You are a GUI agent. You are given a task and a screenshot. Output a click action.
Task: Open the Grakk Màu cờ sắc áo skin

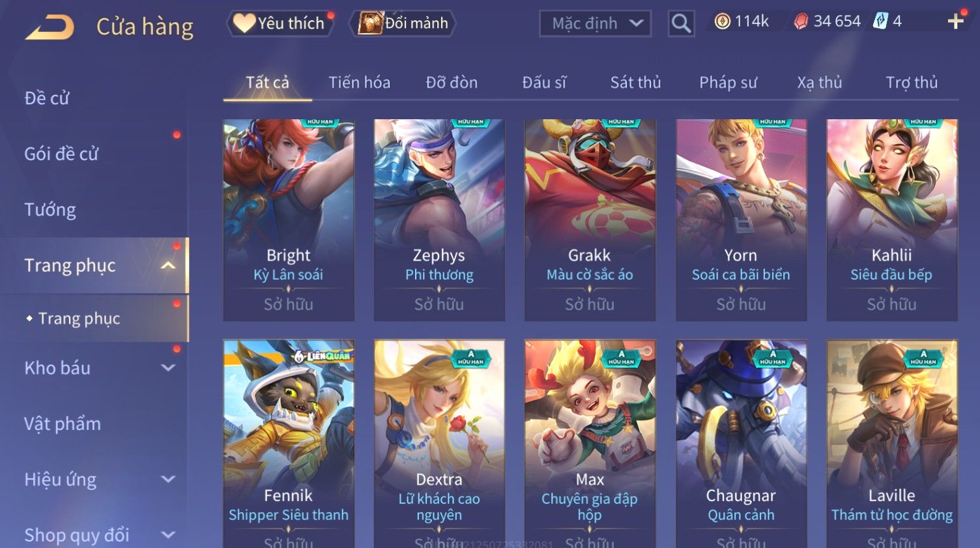pos(590,220)
